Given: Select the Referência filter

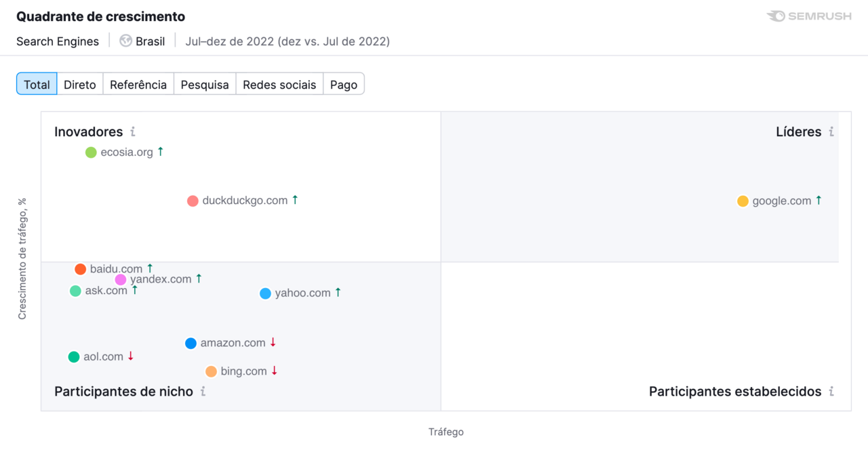Looking at the screenshot, I should pos(138,84).
